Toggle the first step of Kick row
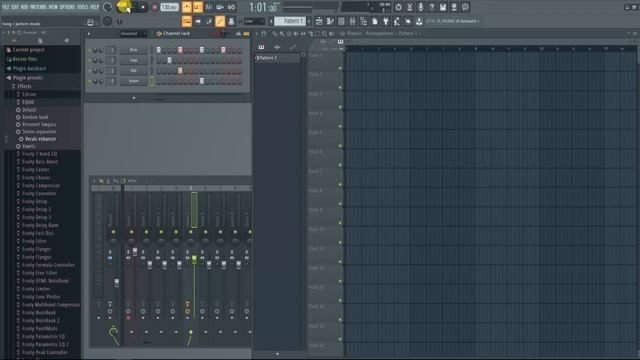This screenshot has width=640, height=360. [159, 50]
